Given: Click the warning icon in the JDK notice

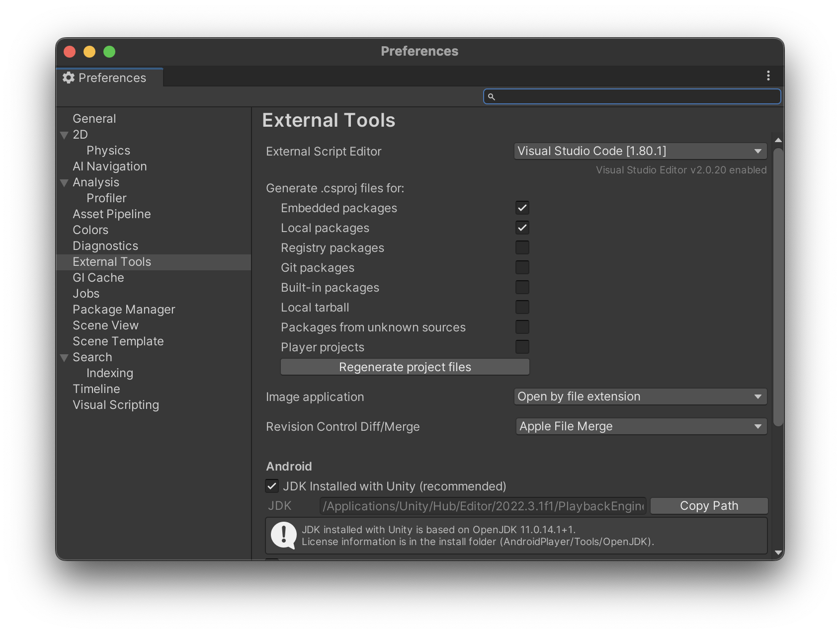Looking at the screenshot, I should (283, 535).
